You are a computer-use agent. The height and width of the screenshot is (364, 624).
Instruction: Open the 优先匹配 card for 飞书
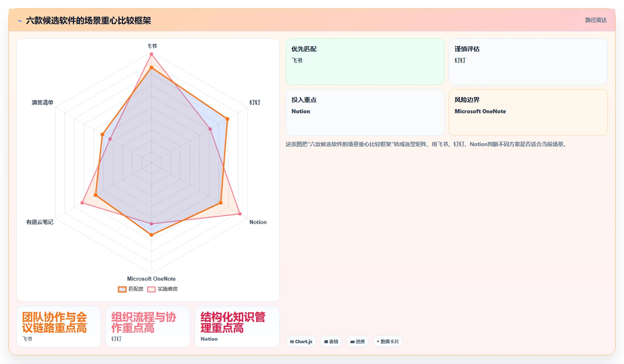(365, 62)
